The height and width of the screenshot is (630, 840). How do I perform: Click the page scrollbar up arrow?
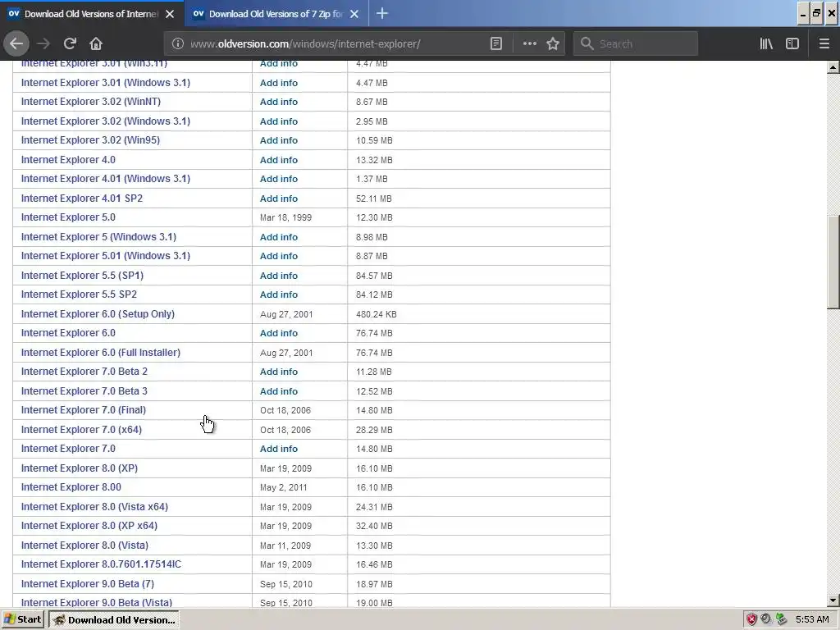(x=833, y=67)
